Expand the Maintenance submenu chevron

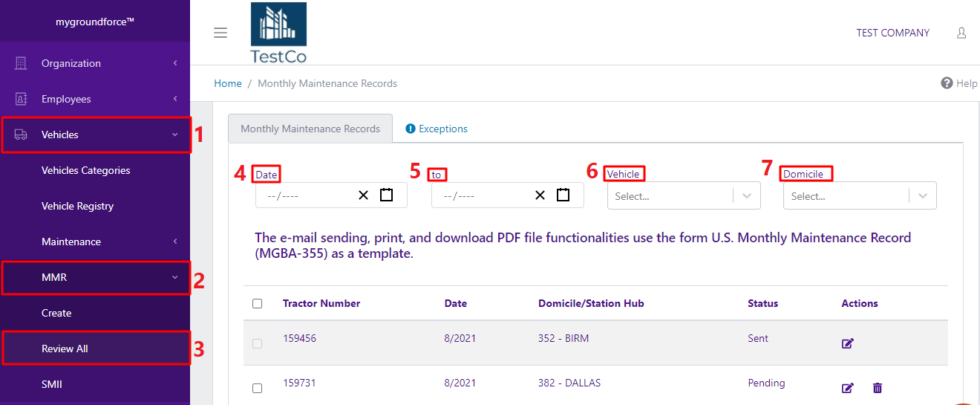pyautogui.click(x=175, y=242)
